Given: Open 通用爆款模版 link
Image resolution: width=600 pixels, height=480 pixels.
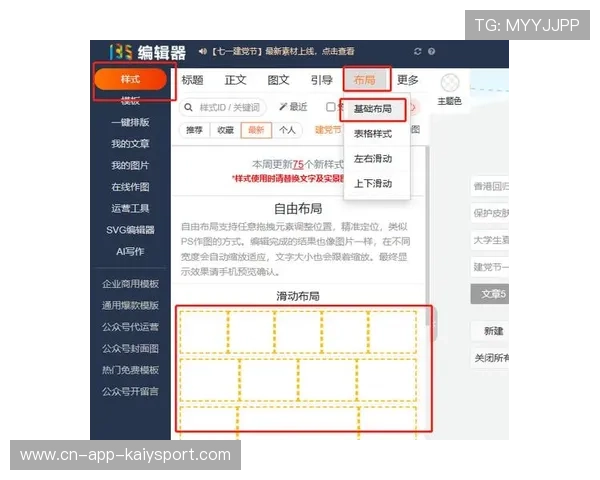Looking at the screenshot, I should (130, 305).
